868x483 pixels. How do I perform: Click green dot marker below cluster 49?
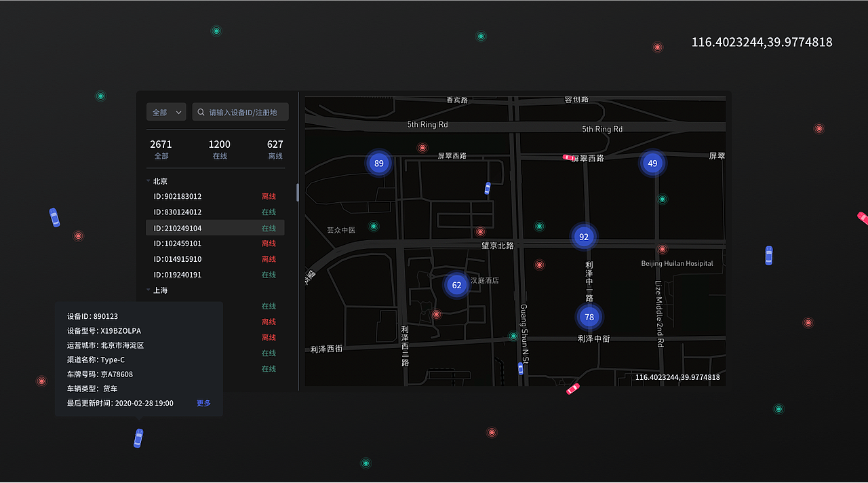pyautogui.click(x=663, y=199)
